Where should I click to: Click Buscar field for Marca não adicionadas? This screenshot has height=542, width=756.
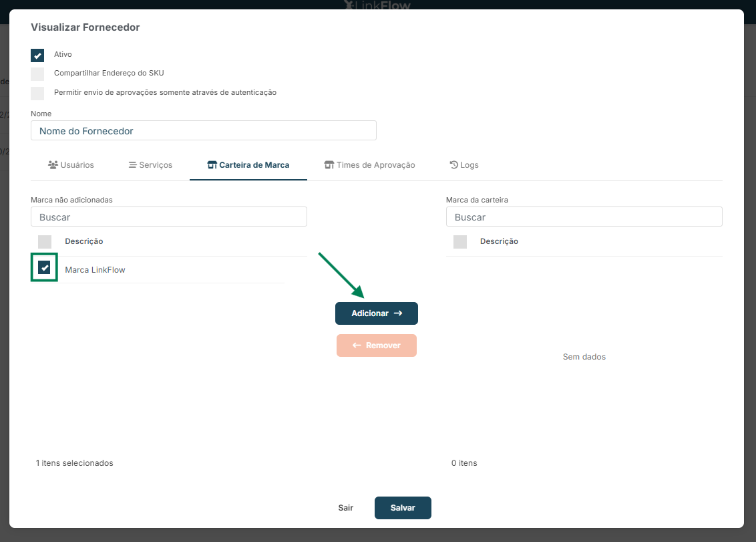pyautogui.click(x=169, y=217)
